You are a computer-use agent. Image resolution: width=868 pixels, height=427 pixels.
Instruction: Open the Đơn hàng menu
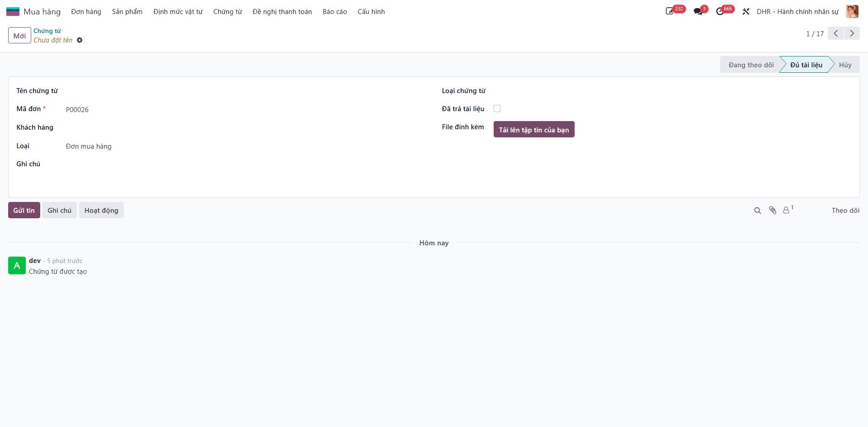click(86, 12)
